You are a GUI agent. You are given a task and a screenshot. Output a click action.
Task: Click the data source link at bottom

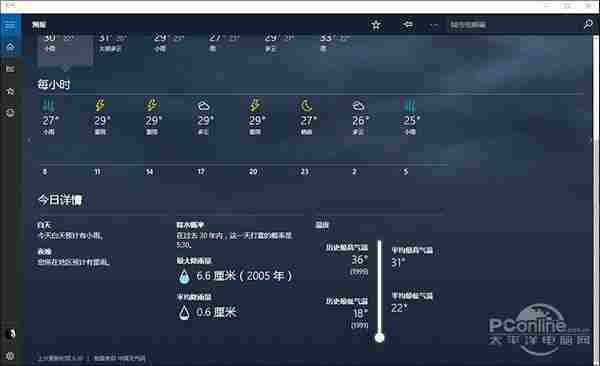(119, 358)
